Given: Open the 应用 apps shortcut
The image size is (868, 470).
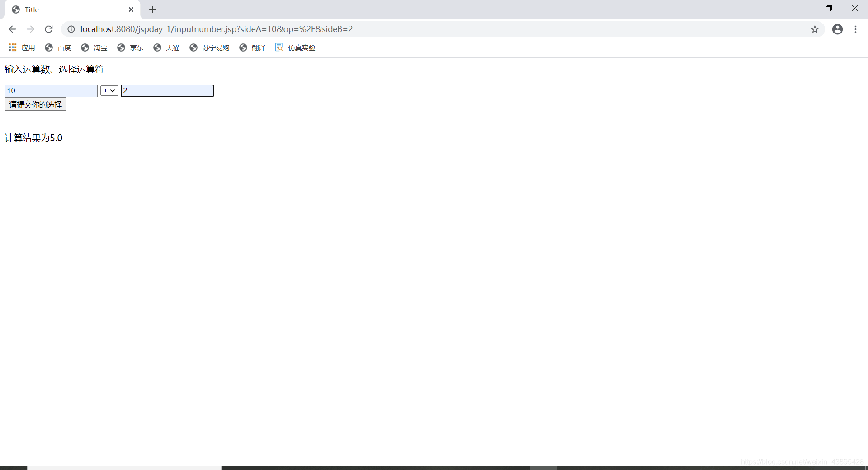Looking at the screenshot, I should click(22, 47).
